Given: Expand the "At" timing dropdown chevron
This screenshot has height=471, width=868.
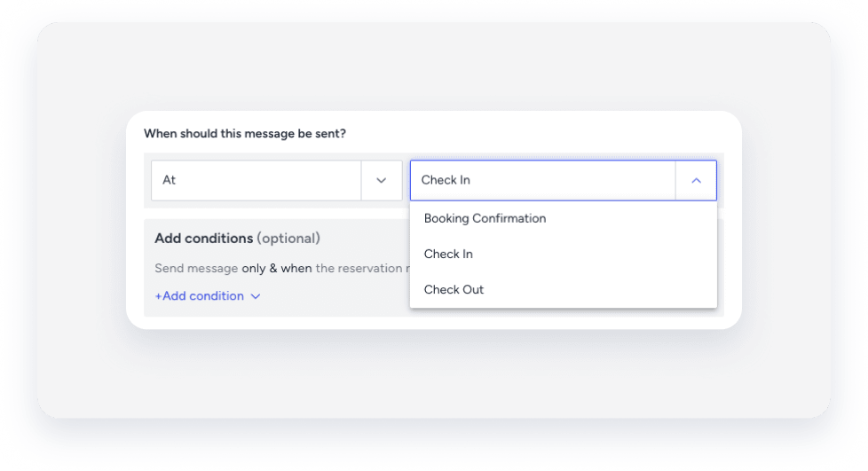Looking at the screenshot, I should tap(382, 180).
